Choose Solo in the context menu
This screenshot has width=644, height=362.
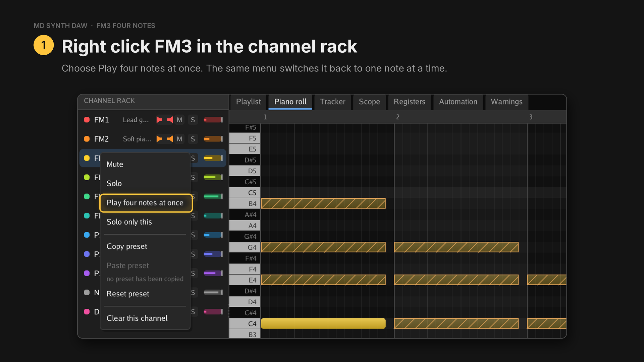click(145, 183)
